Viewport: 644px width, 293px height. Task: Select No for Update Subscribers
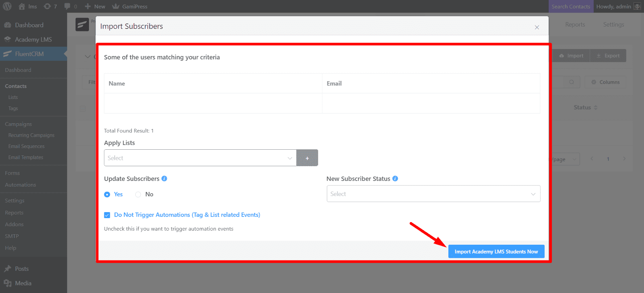[x=138, y=194]
